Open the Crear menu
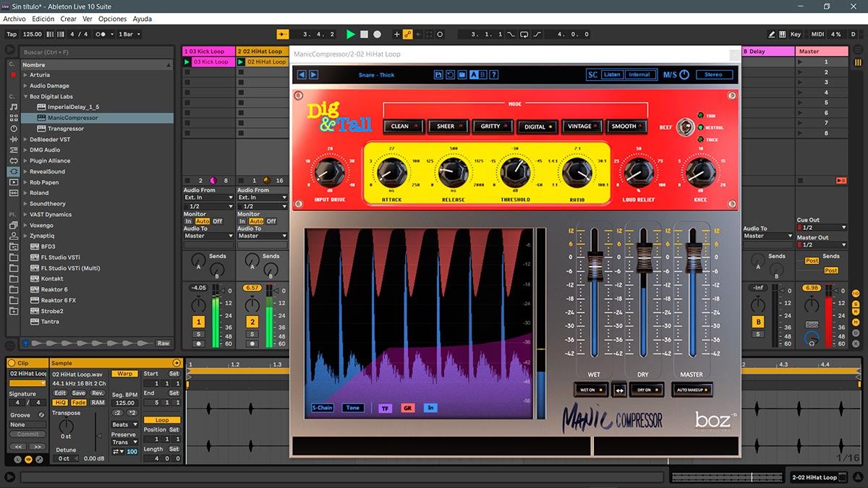The image size is (868, 488). pyautogui.click(x=69, y=19)
